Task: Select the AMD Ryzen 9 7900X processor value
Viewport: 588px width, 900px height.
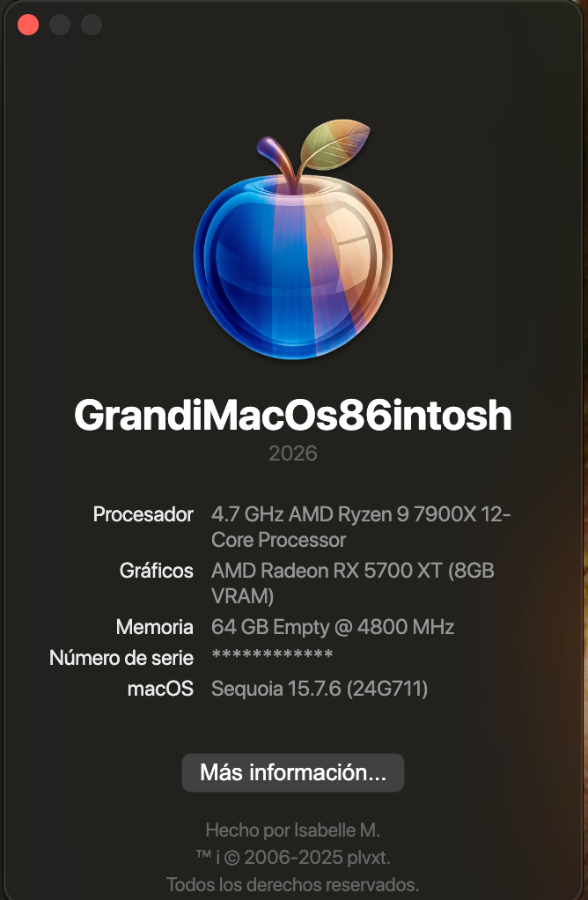Action: 361,527
